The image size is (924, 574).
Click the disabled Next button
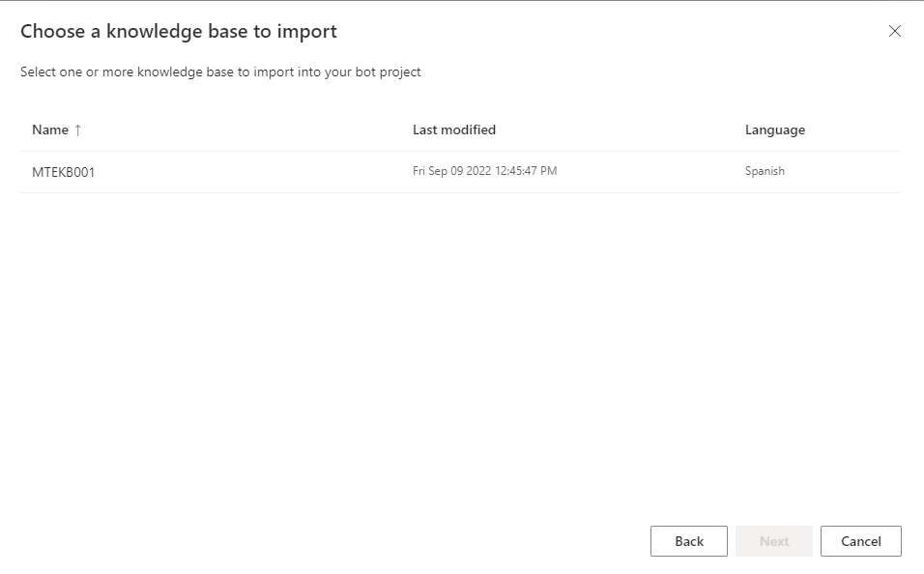[x=773, y=541]
